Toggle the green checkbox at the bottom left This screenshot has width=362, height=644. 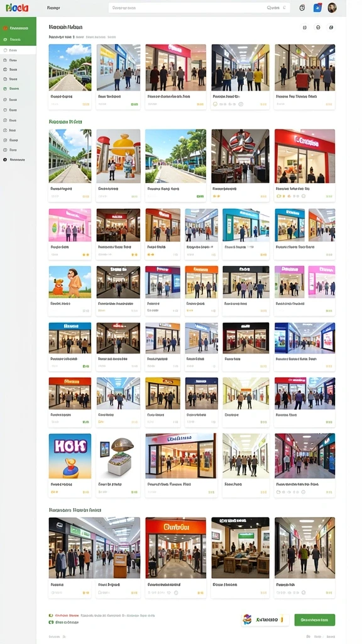coord(51,622)
